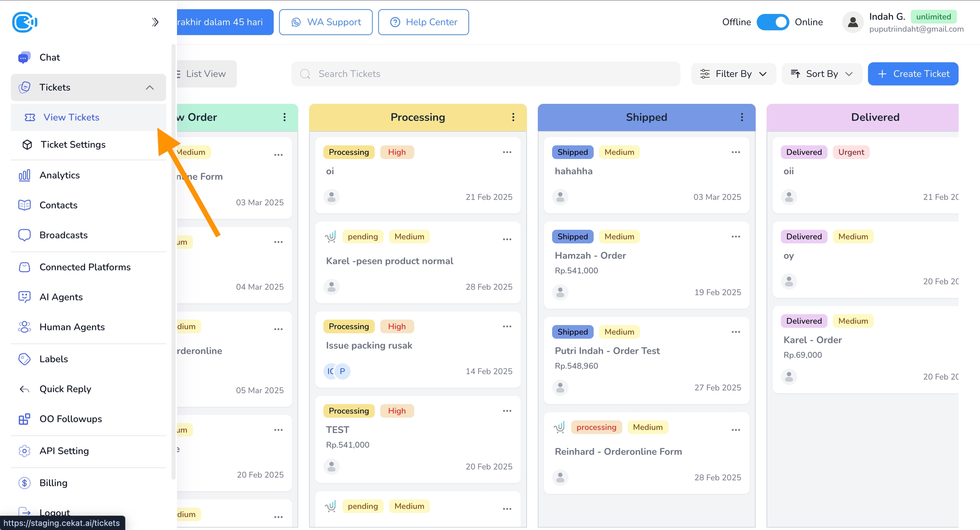The width and height of the screenshot is (980, 530).
Task: Switch to List View tab
Action: [x=205, y=74]
